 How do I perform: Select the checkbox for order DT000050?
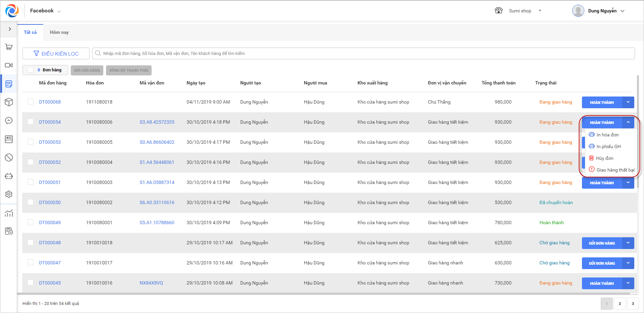coord(31,202)
